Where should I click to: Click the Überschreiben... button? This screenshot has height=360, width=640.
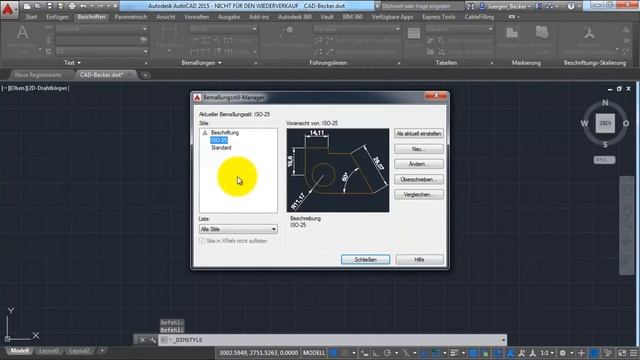[419, 180]
